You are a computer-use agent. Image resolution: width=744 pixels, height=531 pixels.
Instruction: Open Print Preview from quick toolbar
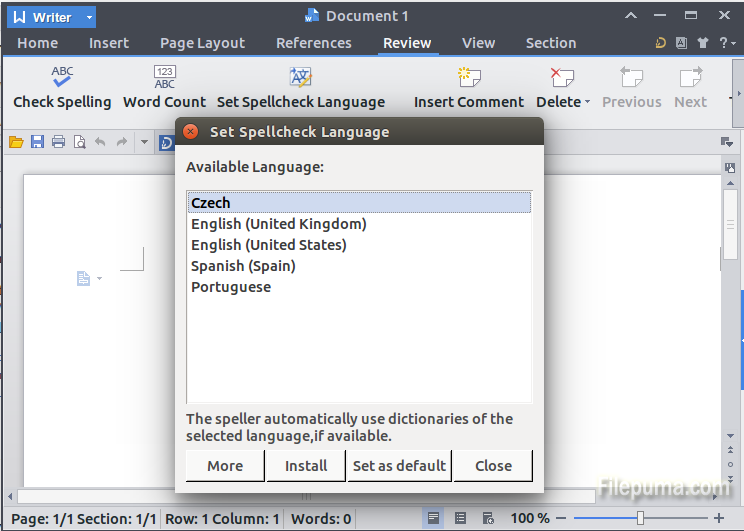tap(80, 142)
